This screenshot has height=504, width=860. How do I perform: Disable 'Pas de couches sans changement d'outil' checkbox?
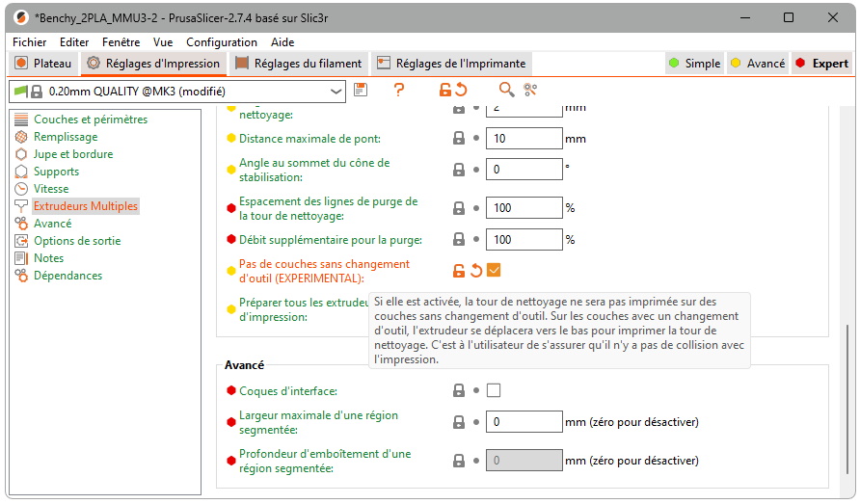494,271
